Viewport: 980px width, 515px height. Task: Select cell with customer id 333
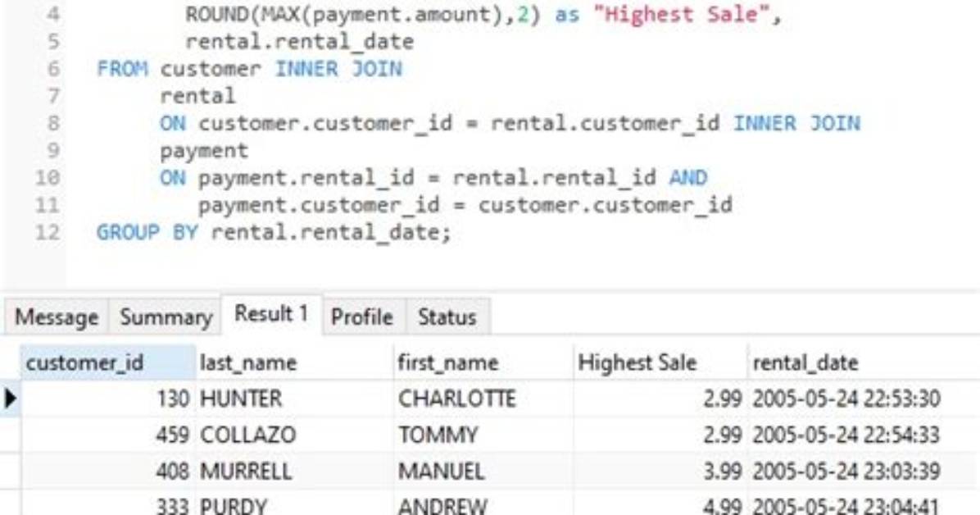(108, 504)
